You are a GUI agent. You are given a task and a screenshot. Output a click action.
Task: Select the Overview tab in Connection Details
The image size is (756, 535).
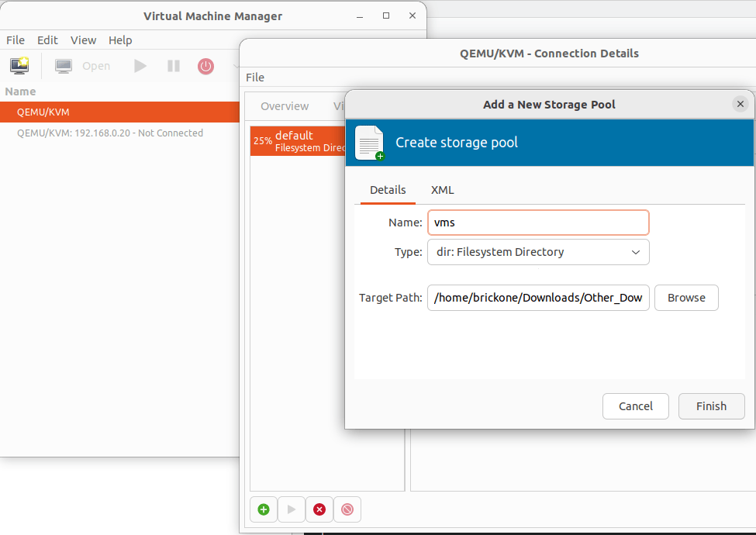pos(285,106)
